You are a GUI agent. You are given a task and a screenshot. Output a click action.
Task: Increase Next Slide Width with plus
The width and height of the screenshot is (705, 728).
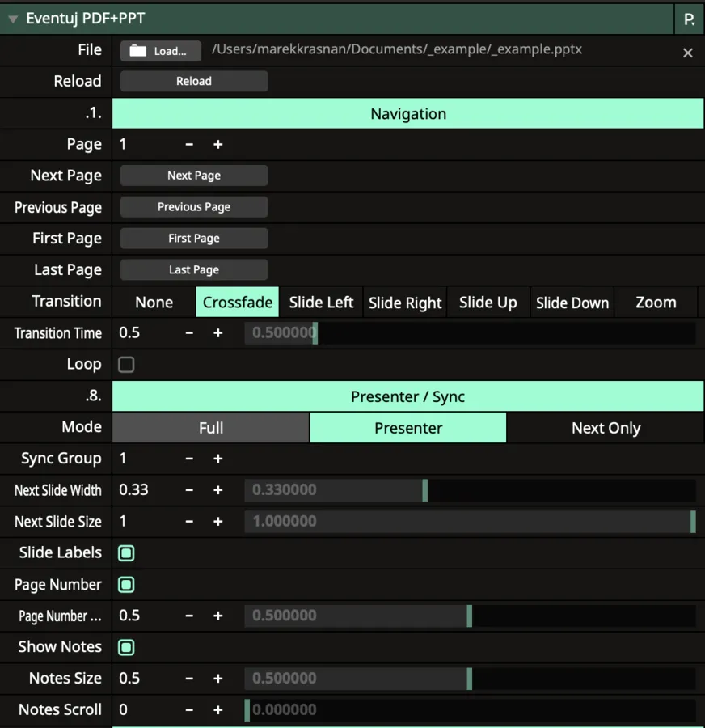pos(218,490)
